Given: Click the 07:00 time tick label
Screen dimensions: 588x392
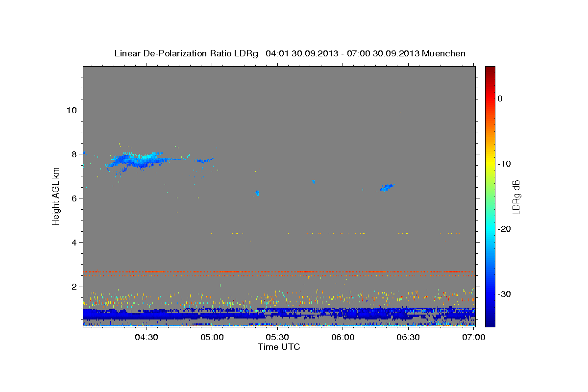Looking at the screenshot, I should pos(474,337).
